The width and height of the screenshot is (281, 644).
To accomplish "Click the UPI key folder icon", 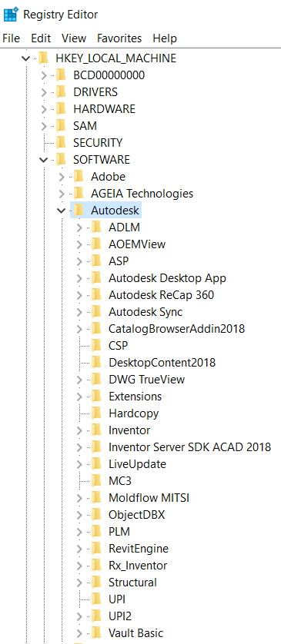I will tap(96, 599).
